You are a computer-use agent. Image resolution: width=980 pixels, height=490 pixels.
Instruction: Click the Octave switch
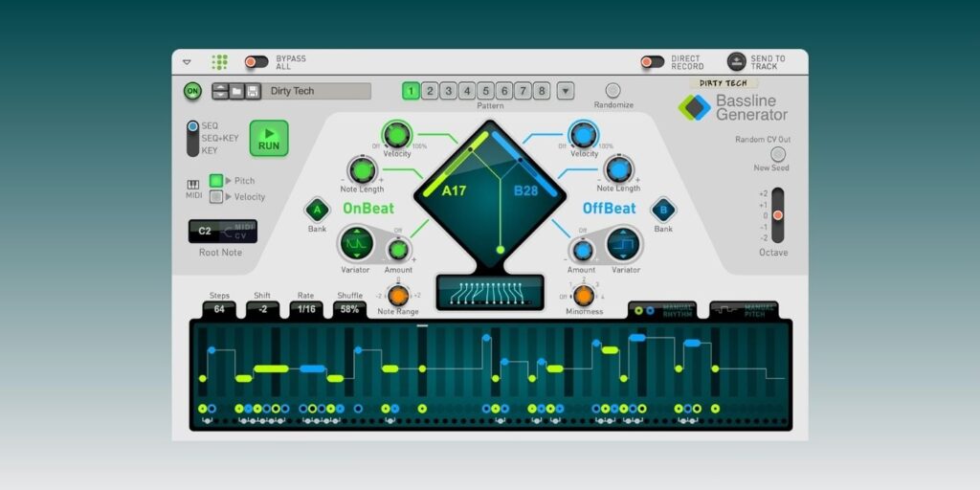click(x=777, y=215)
